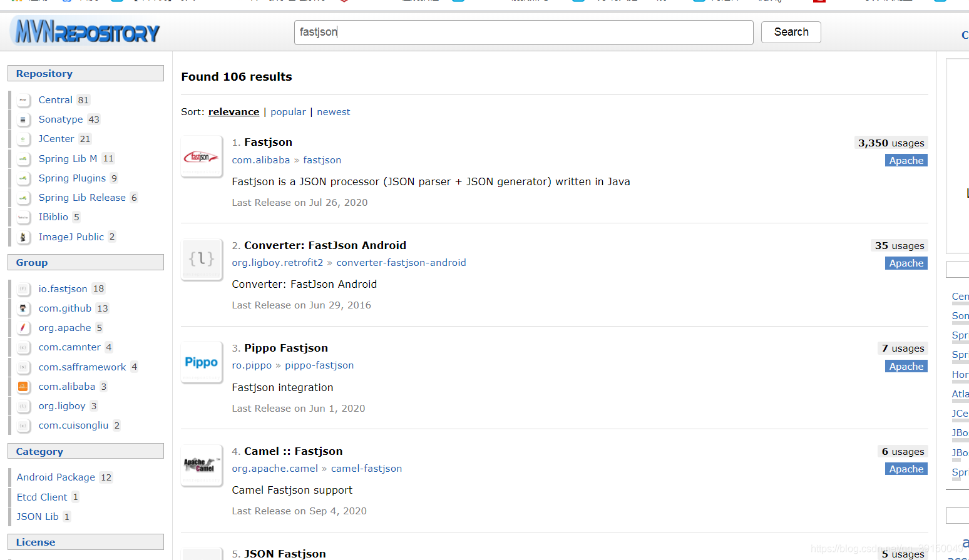Click the orange com.alibaba group icon
969x560 pixels.
[23, 387]
